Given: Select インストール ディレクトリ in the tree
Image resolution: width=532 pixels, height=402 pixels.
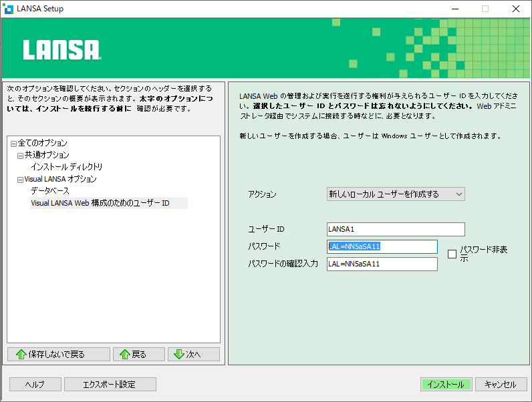Looking at the screenshot, I should pyautogui.click(x=67, y=167).
